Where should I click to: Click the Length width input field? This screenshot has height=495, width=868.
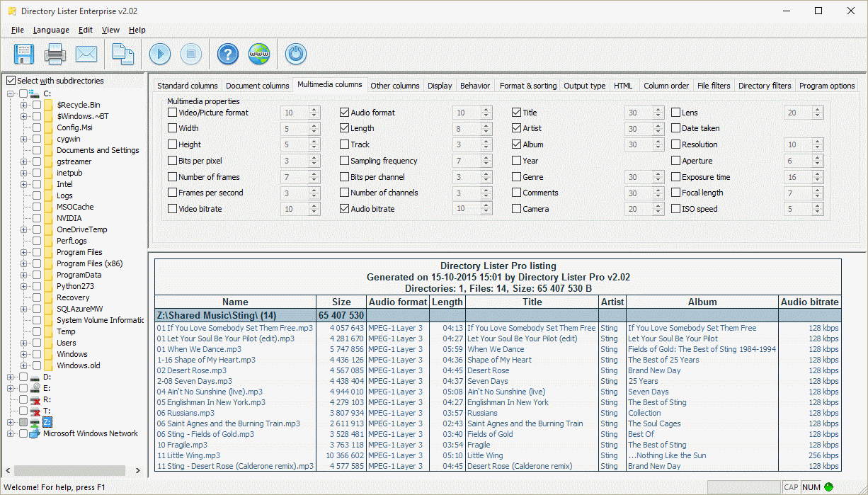point(465,128)
